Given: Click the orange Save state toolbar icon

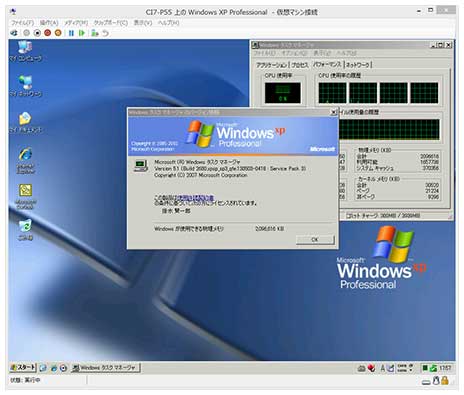Looking at the screenshot, I should coord(58,33).
